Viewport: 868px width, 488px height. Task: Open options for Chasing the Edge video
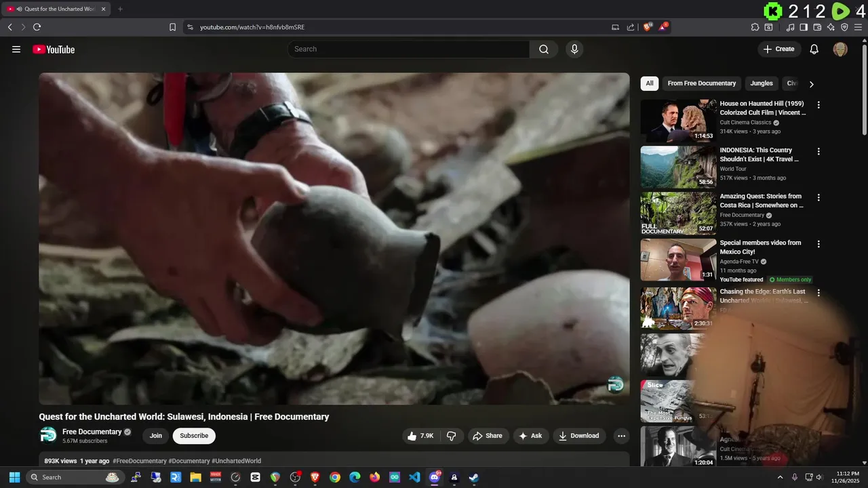coord(818,293)
